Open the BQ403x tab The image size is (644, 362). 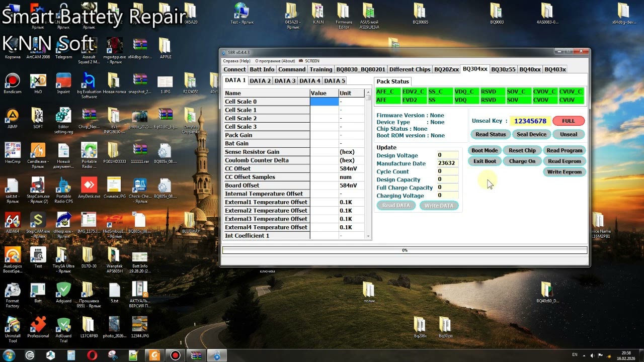(555, 69)
